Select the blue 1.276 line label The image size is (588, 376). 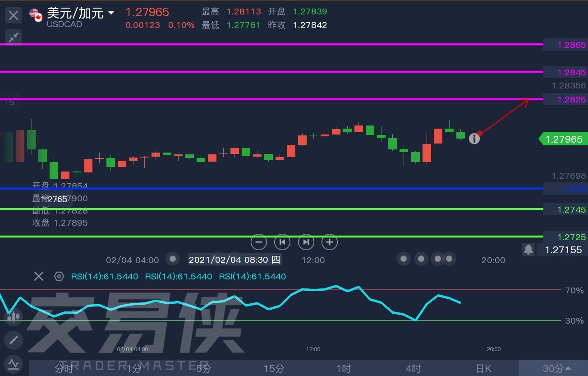coord(565,189)
